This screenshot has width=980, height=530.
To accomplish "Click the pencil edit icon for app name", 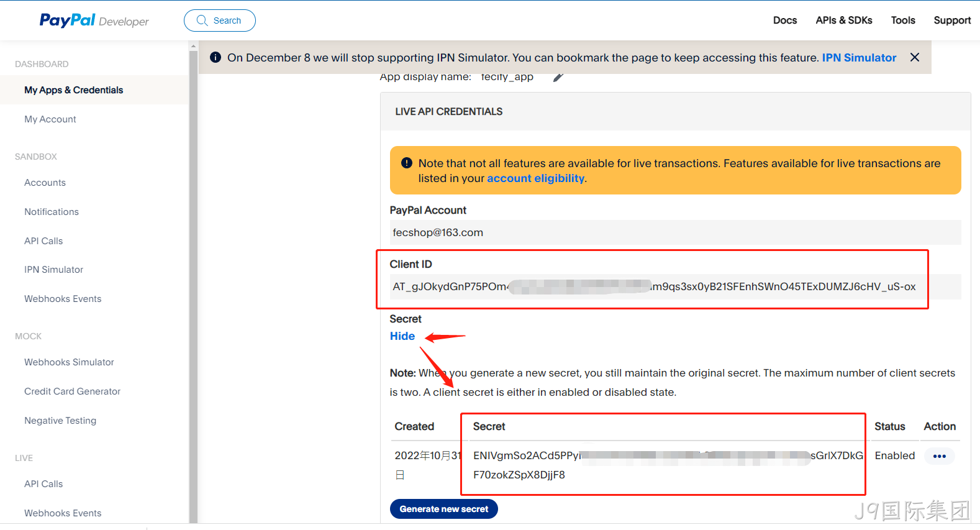I will click(x=558, y=78).
